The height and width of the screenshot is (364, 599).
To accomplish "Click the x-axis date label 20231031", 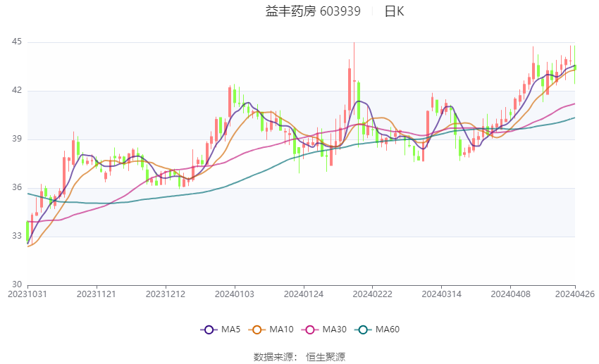I will click(27, 294).
